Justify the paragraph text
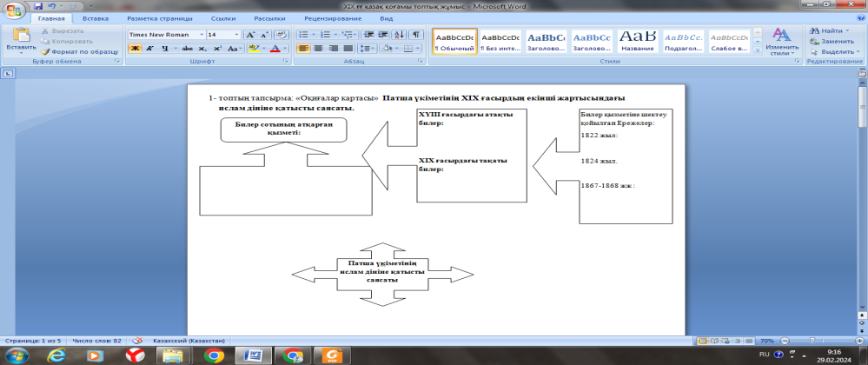 pyautogui.click(x=348, y=48)
